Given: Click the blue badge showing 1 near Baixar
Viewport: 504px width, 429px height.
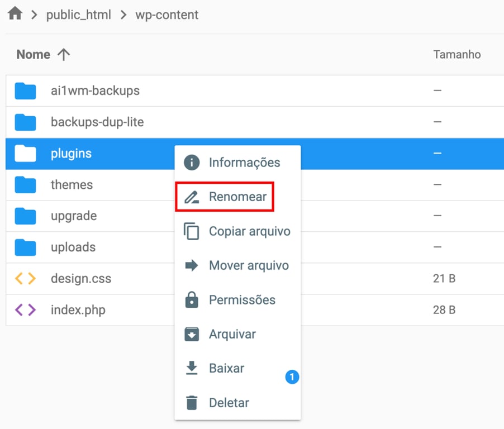Looking at the screenshot, I should (x=292, y=377).
